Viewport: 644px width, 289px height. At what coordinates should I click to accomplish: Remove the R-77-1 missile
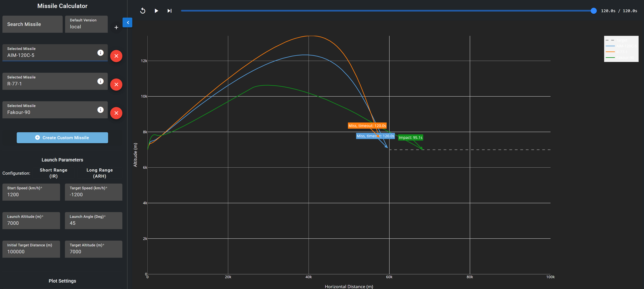(x=116, y=85)
